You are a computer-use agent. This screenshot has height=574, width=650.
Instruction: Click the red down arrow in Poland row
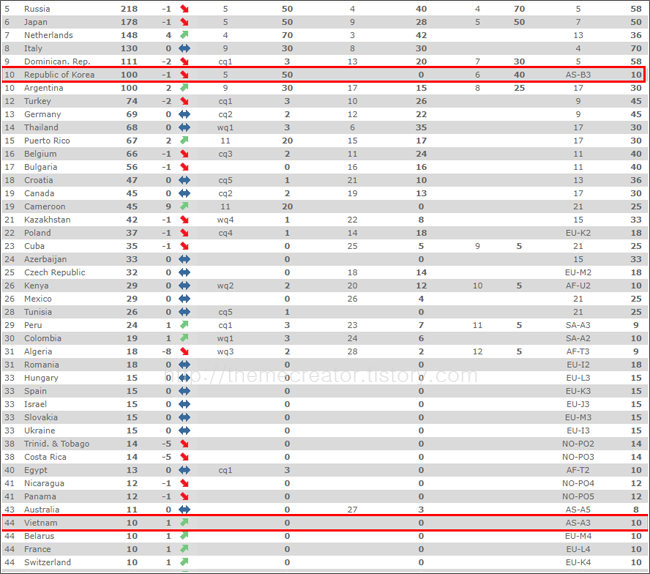pyautogui.click(x=184, y=233)
